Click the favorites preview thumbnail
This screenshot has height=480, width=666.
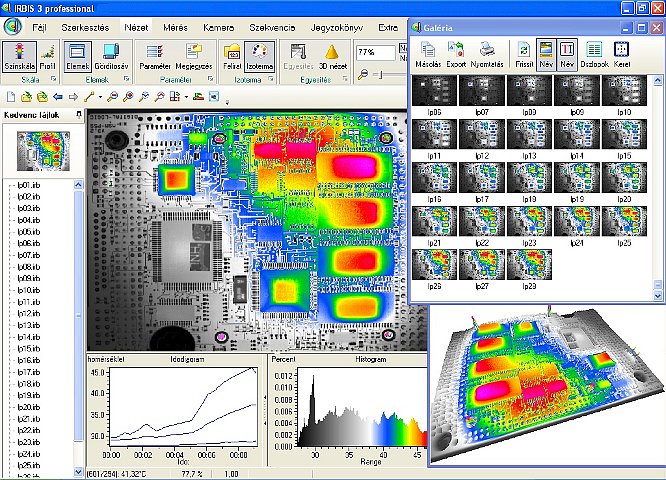[x=43, y=151]
